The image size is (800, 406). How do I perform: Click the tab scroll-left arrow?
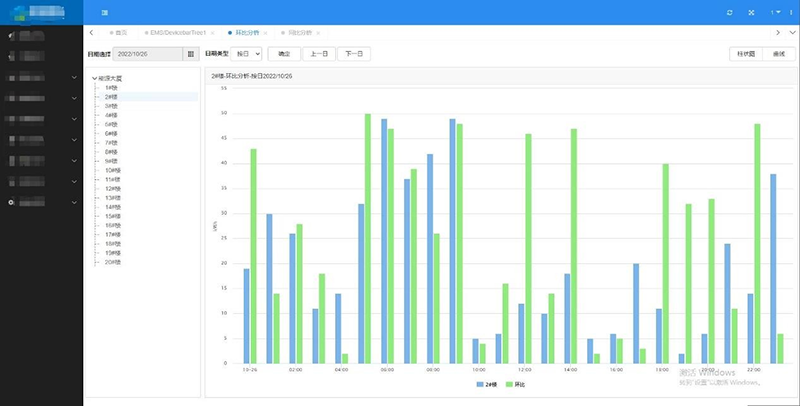pyautogui.click(x=92, y=33)
